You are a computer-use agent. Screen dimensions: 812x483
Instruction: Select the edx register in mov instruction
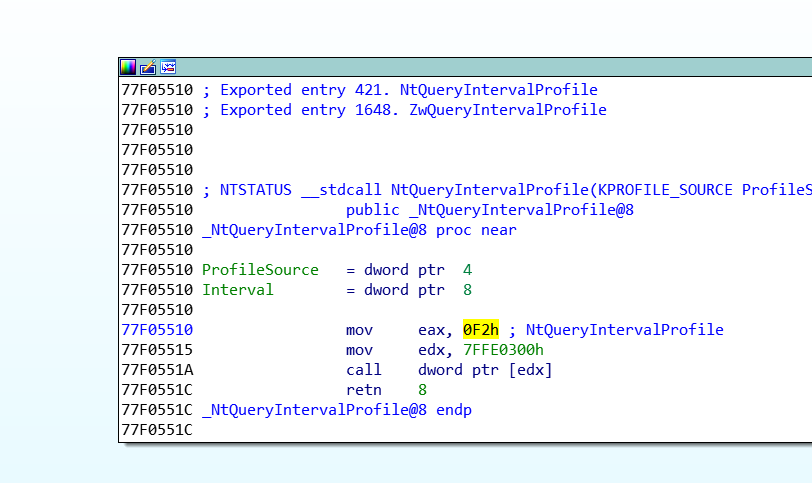tap(432, 350)
